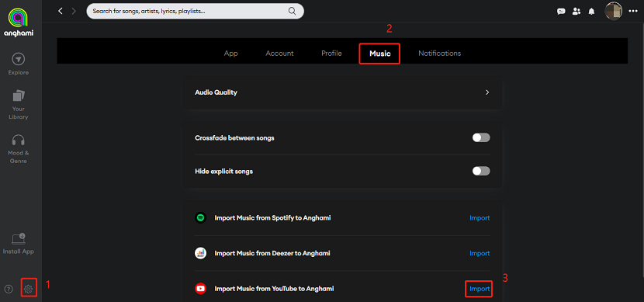Click the search magnifier icon

tap(292, 11)
